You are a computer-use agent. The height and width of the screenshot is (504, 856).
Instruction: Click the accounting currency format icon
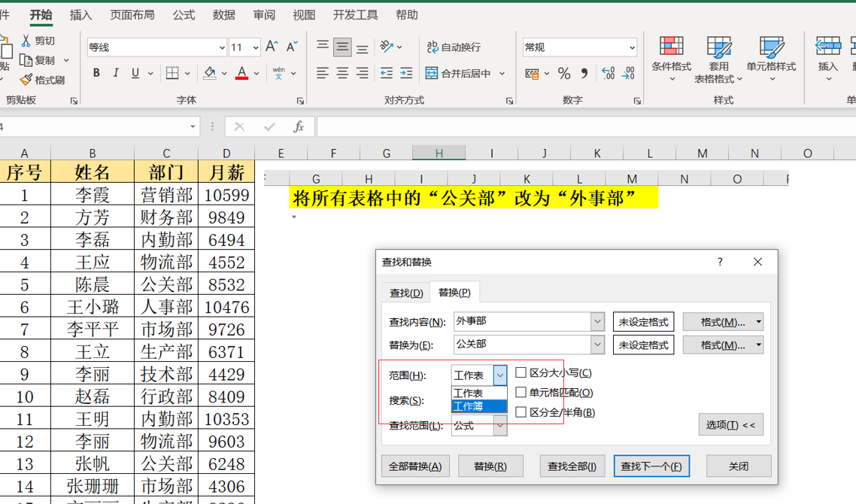point(532,73)
